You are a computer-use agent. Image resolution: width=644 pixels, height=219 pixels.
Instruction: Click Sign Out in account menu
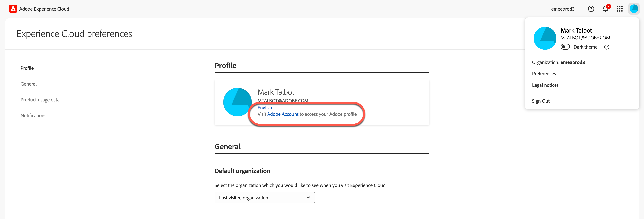(x=541, y=101)
